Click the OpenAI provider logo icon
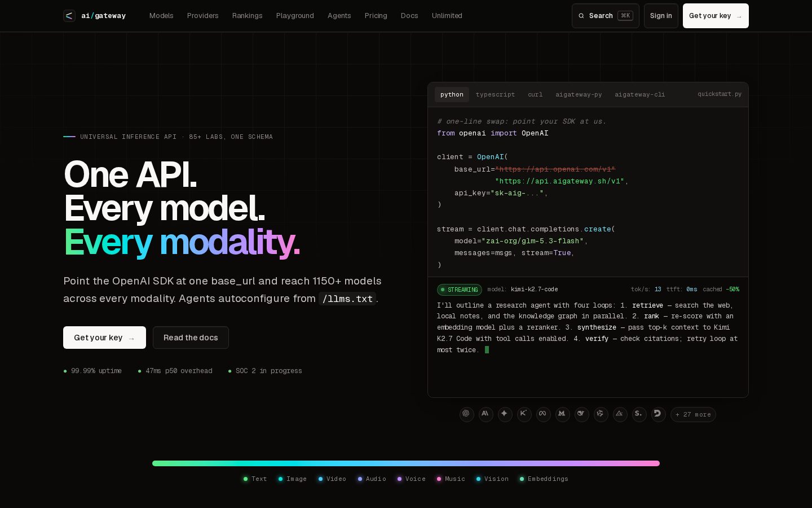Viewport: 812px width, 508px height. 466,414
